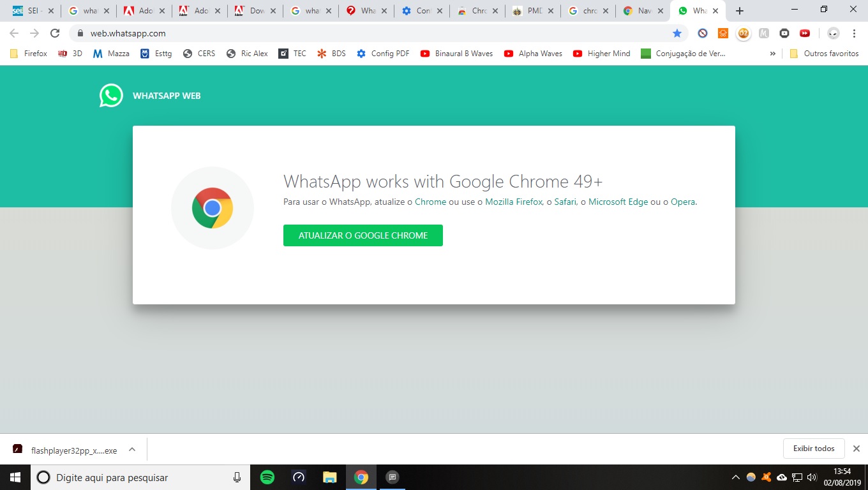Open the Alpha Waves bookmark

click(x=534, y=54)
